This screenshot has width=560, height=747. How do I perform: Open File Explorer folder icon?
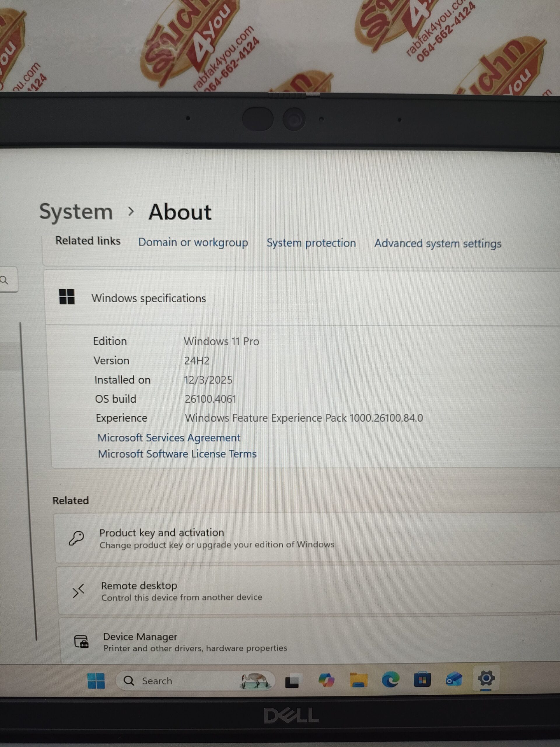pos(358,680)
